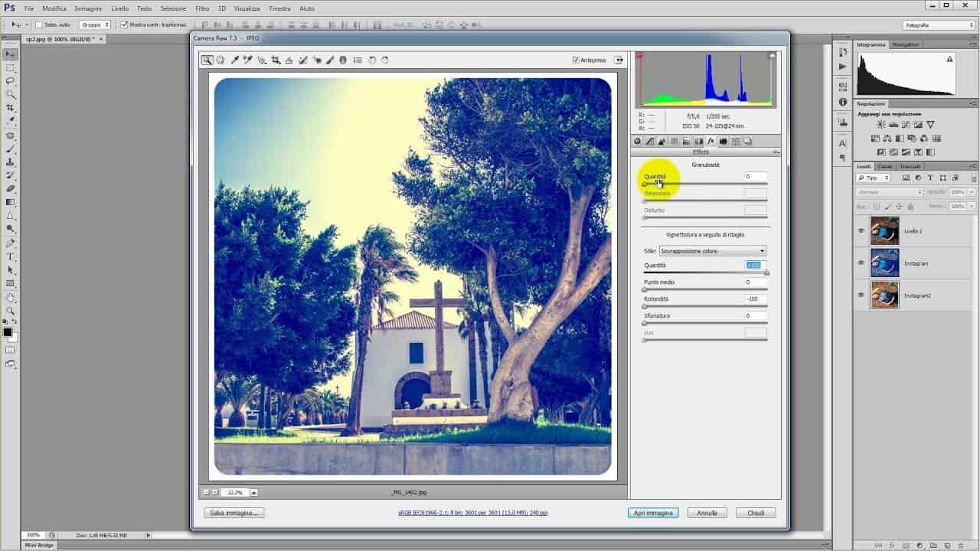This screenshot has width=980, height=551.
Task: Select the Zoom tool in Camera Raw
Action: tap(207, 60)
